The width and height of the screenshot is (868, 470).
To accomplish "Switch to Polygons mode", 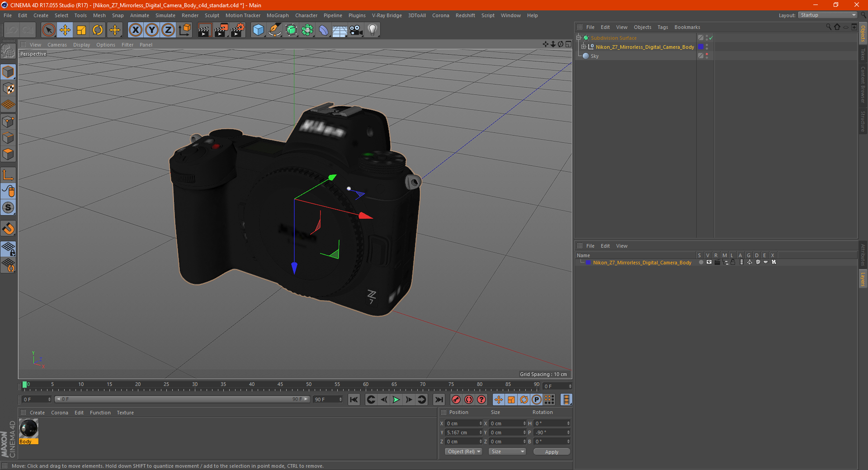I will point(8,154).
